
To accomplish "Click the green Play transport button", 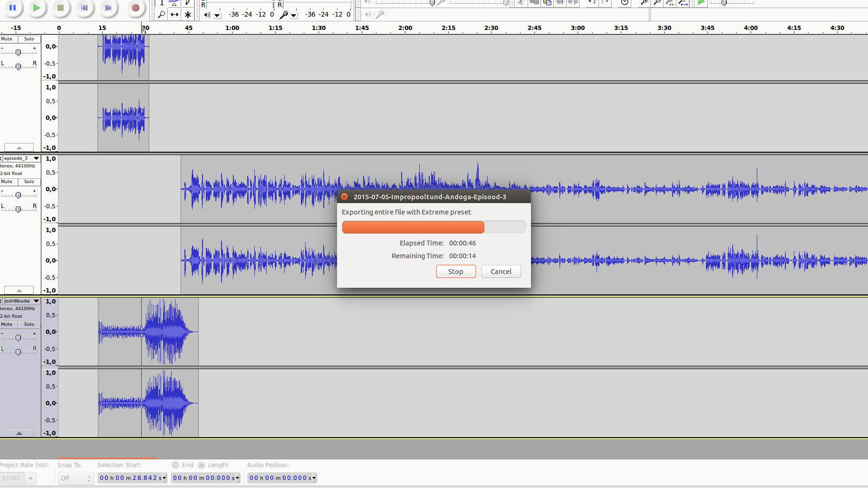I will (x=36, y=7).
